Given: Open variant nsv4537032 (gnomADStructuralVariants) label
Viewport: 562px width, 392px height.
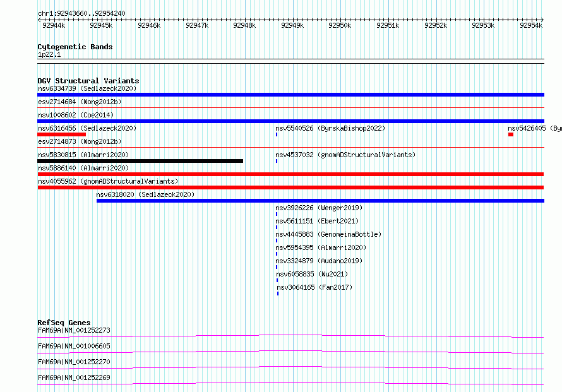Looking at the screenshot, I should point(345,155).
